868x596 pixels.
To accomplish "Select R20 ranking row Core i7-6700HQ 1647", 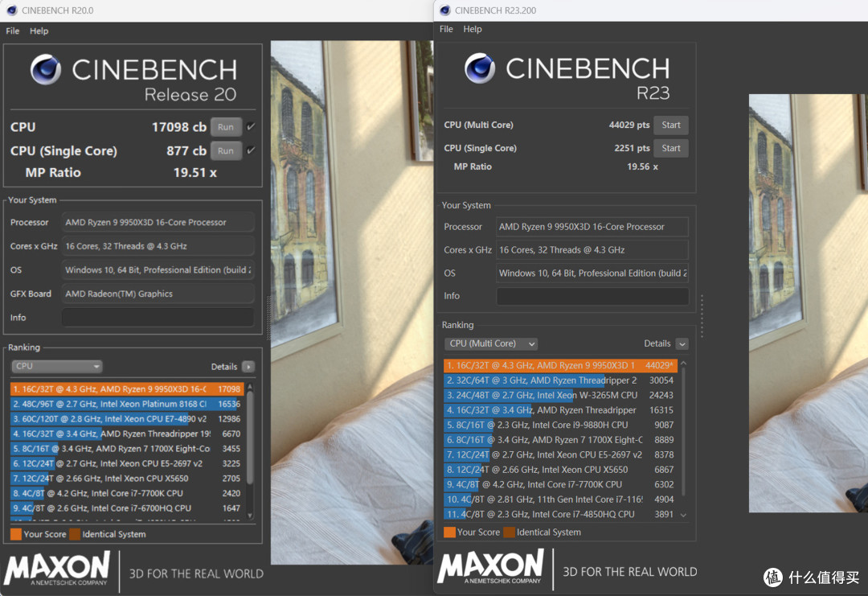I will 127,508.
